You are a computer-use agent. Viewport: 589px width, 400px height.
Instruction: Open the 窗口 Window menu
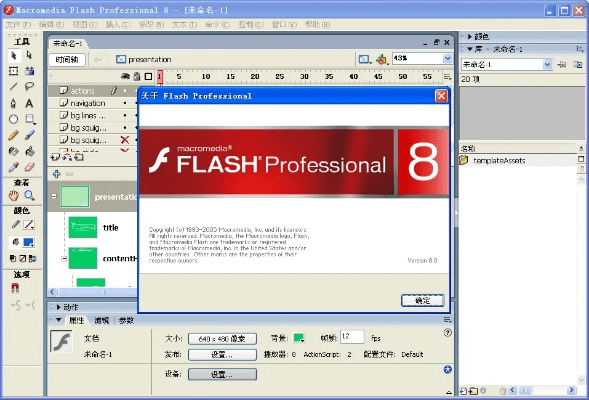click(x=284, y=24)
